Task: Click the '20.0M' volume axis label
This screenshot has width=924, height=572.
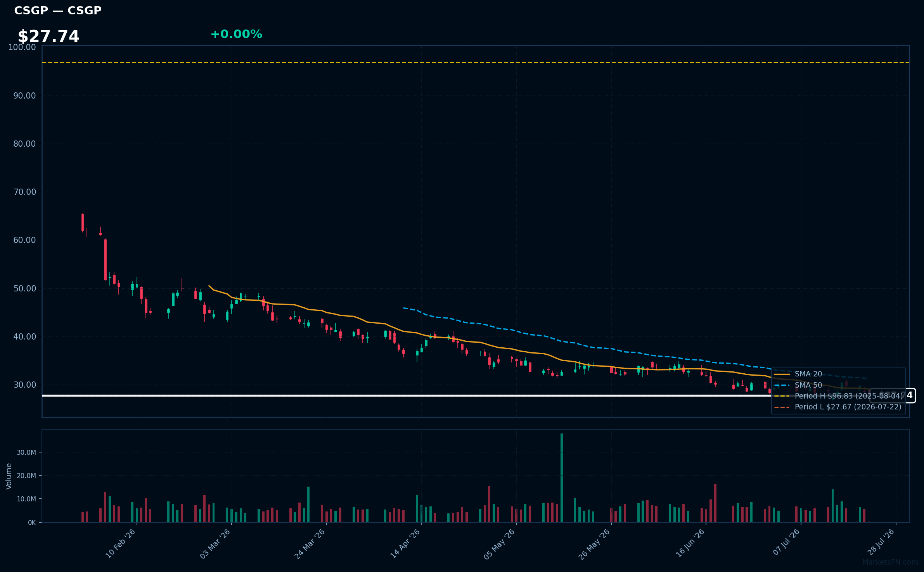Action: coord(26,476)
